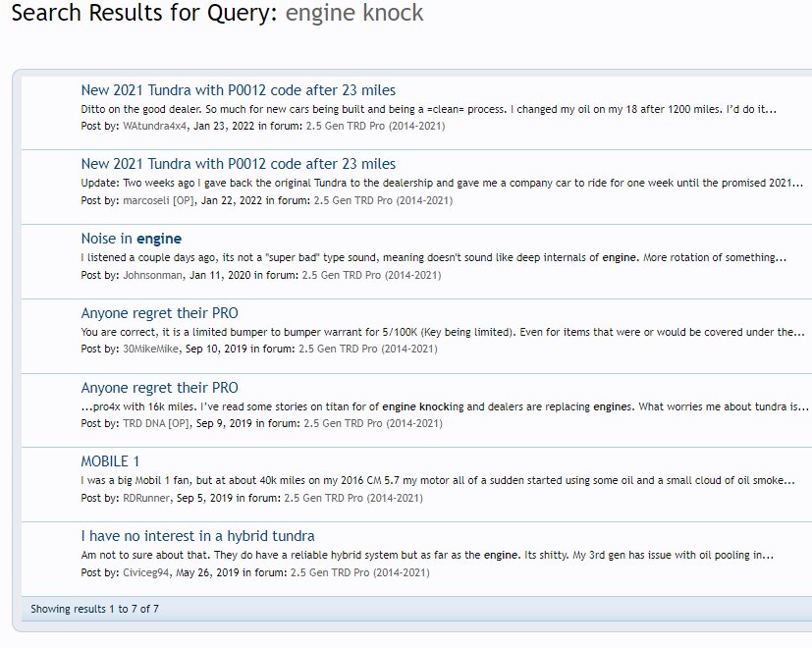Screen dimensions: 812x648
Task: Open 'Anyone regret their PRO' post by 30MikeMike
Action: 159,313
